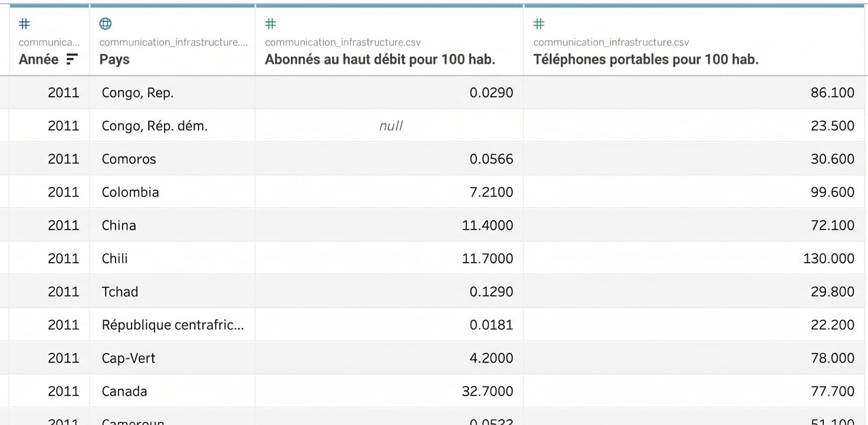
Task: Click the mobile phones value 130.000
Action: coord(829,258)
